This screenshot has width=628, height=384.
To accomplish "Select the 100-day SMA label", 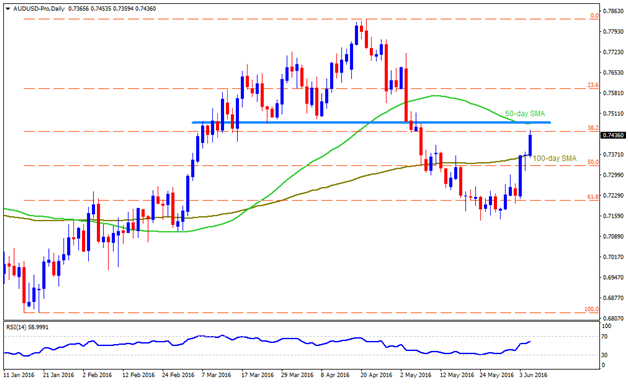I will click(555, 159).
